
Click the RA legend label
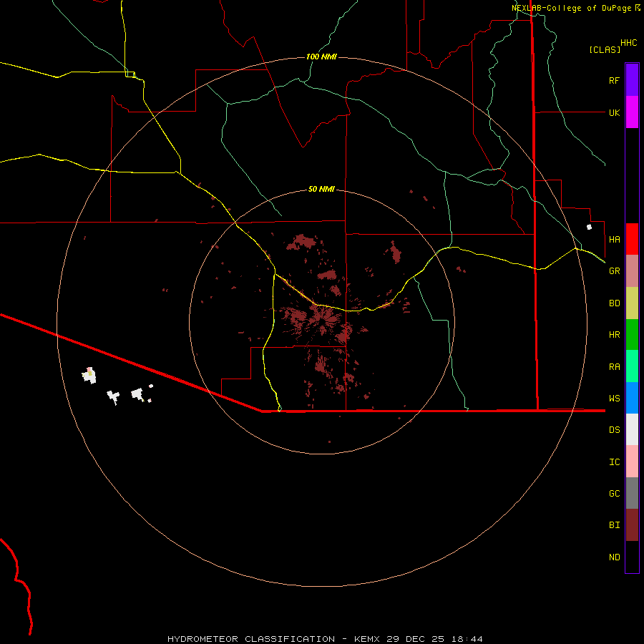[x=614, y=366]
